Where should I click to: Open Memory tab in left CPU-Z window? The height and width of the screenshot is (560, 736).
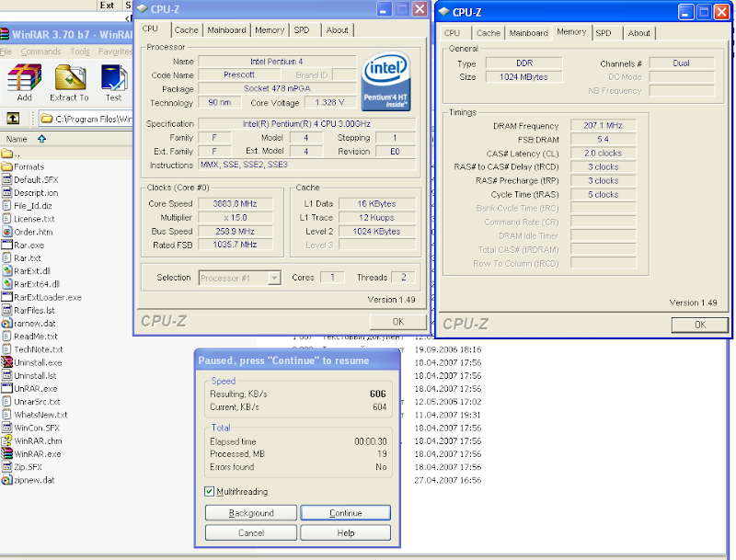coord(270,30)
